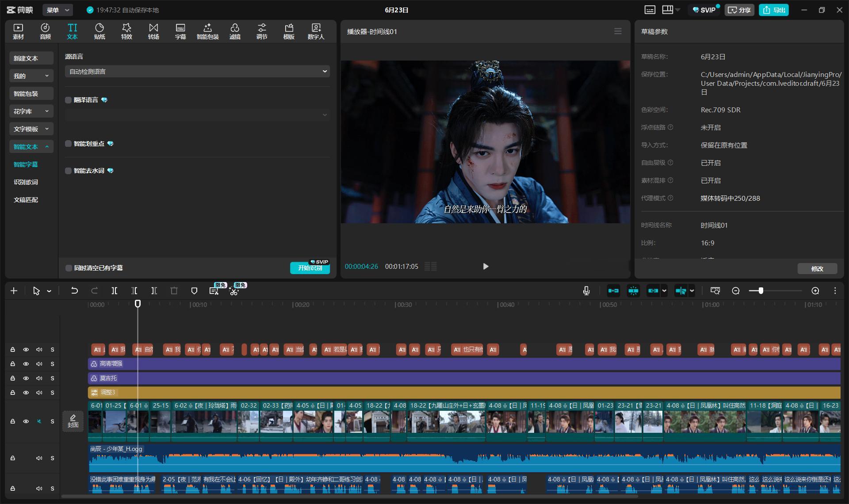
Task: Expand the 我的 sidebar category
Action: 31,76
